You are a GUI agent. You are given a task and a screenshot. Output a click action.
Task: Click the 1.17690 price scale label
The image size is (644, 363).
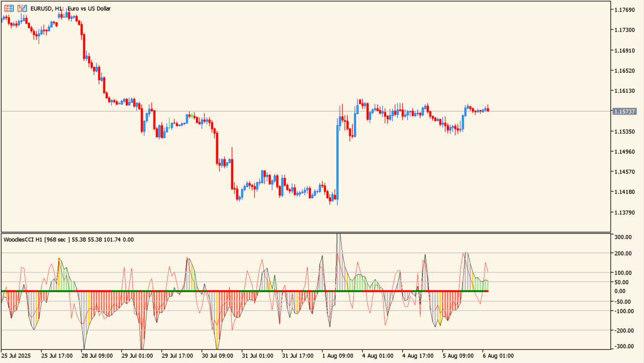coord(624,10)
